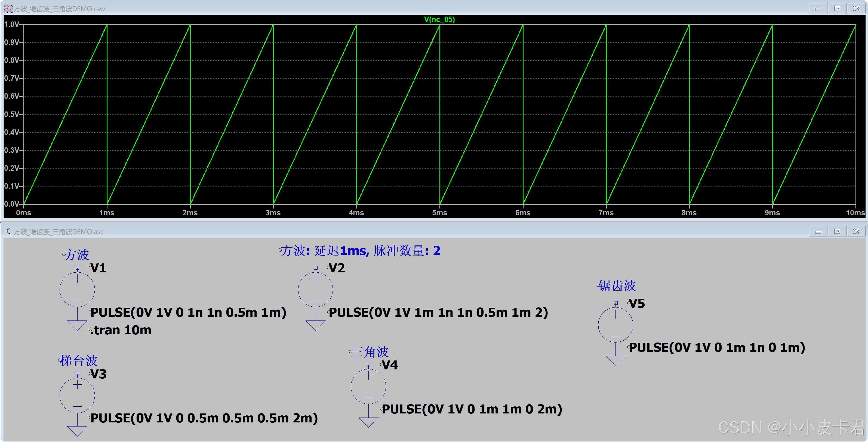
Task: Click the V2 voltage source symbol
Action: point(315,290)
